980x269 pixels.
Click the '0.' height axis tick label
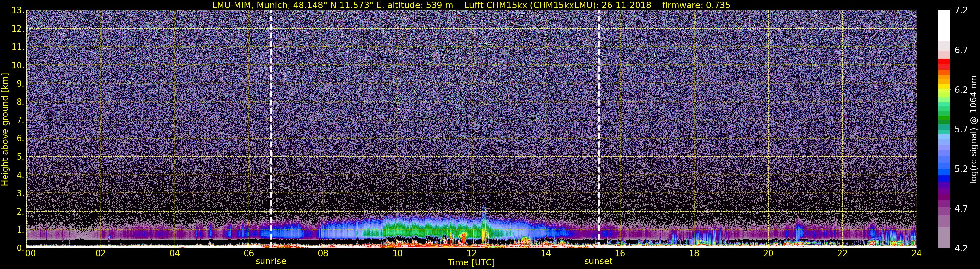[x=20, y=248]
